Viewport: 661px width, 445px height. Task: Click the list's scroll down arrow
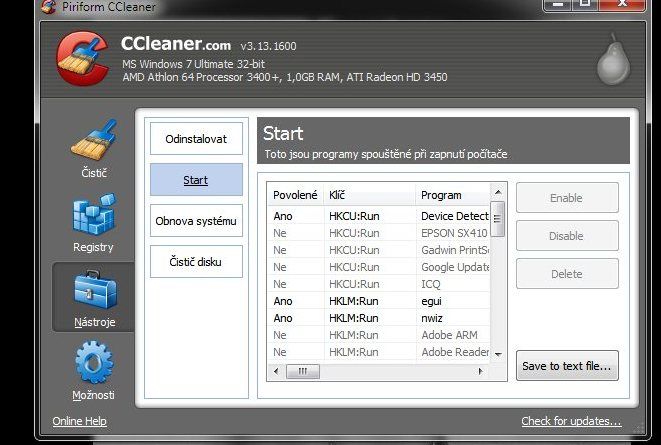point(498,354)
